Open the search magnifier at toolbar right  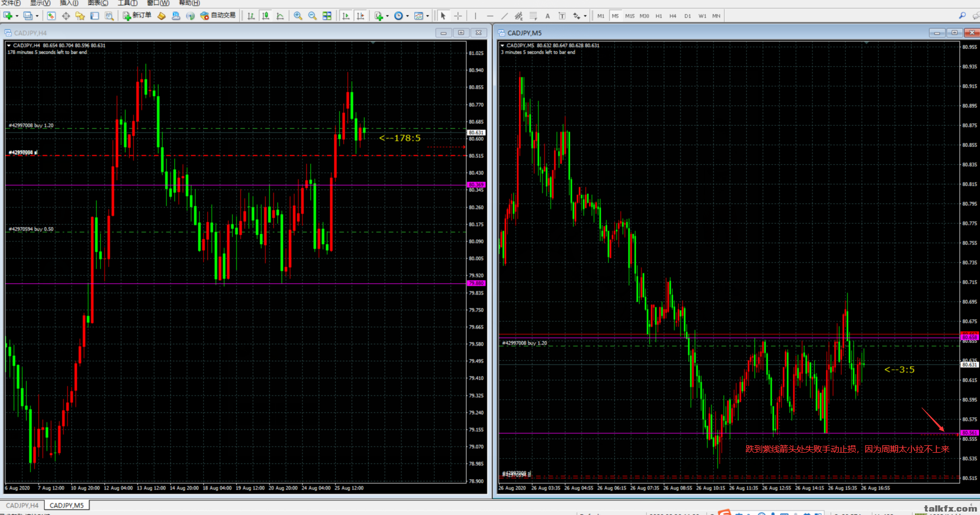pos(962,16)
